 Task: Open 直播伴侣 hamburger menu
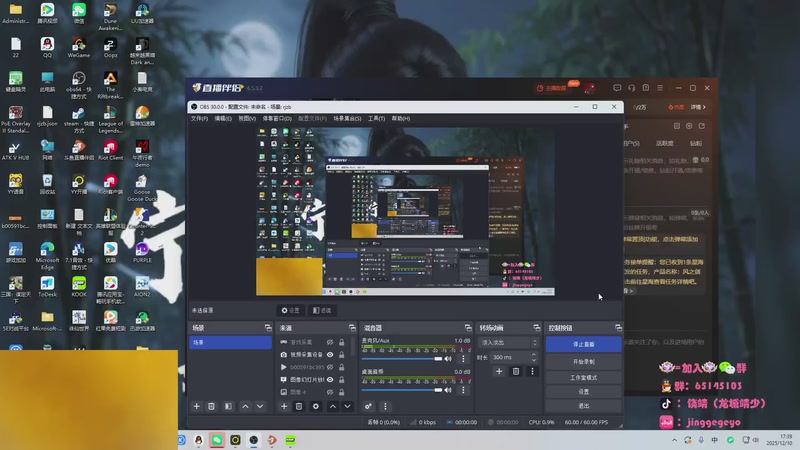[x=660, y=88]
